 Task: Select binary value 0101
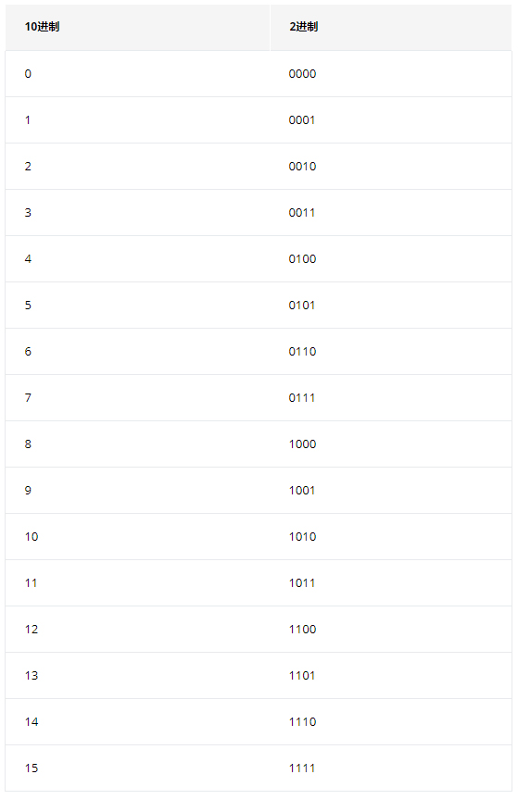[x=302, y=306]
